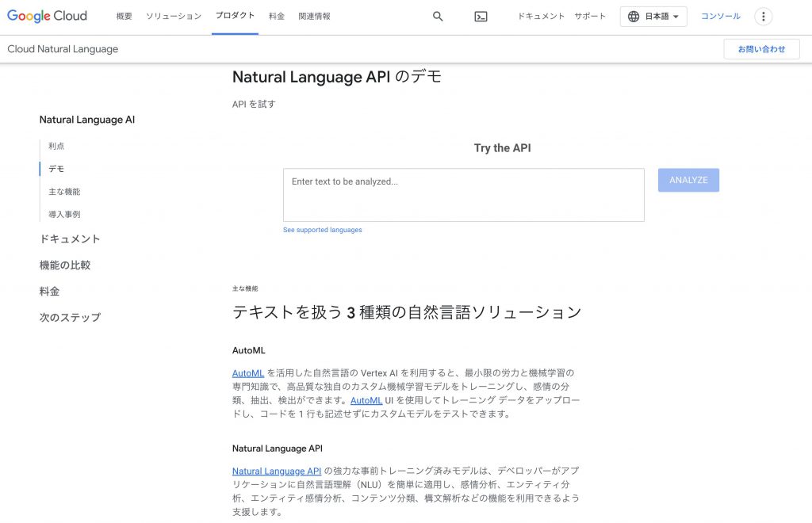Activate the Cloud Shell terminal icon
The height and width of the screenshot is (523, 812).
[x=481, y=17]
